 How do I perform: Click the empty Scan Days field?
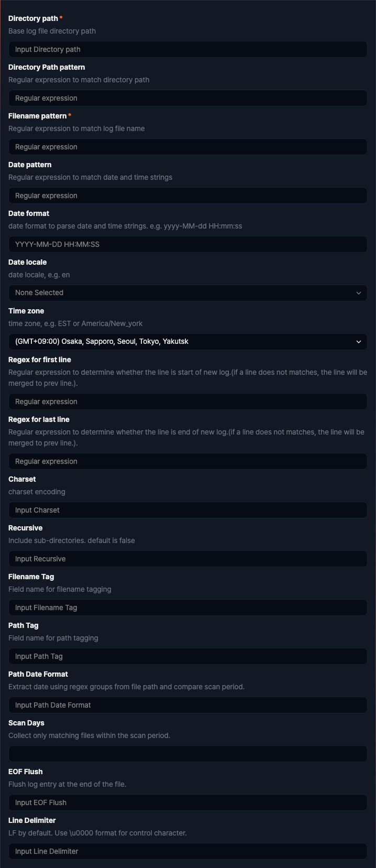pyautogui.click(x=187, y=753)
